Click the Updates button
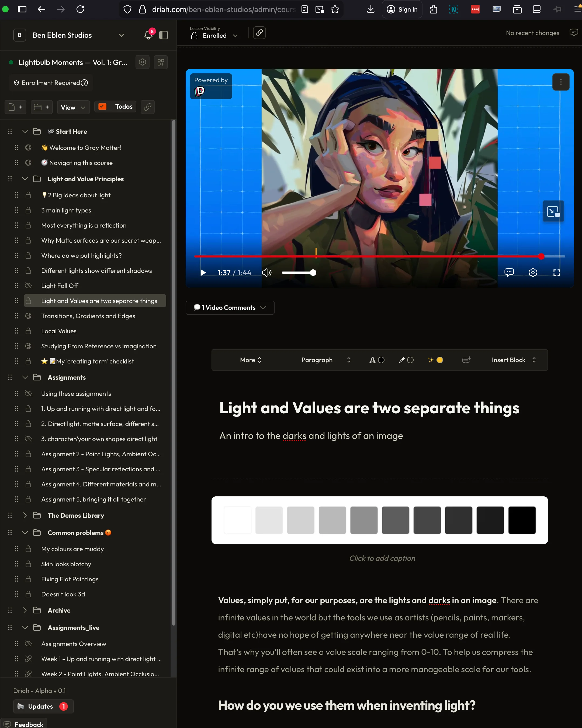 point(43,706)
